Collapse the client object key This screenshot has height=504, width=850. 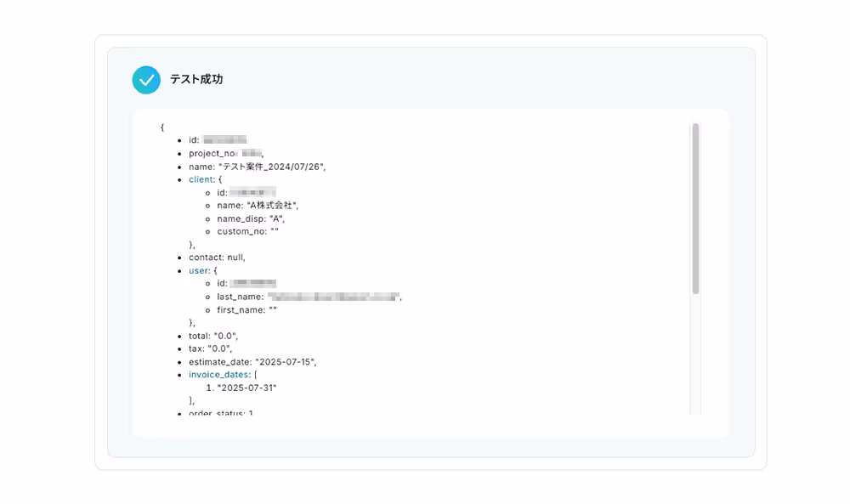[201, 179]
